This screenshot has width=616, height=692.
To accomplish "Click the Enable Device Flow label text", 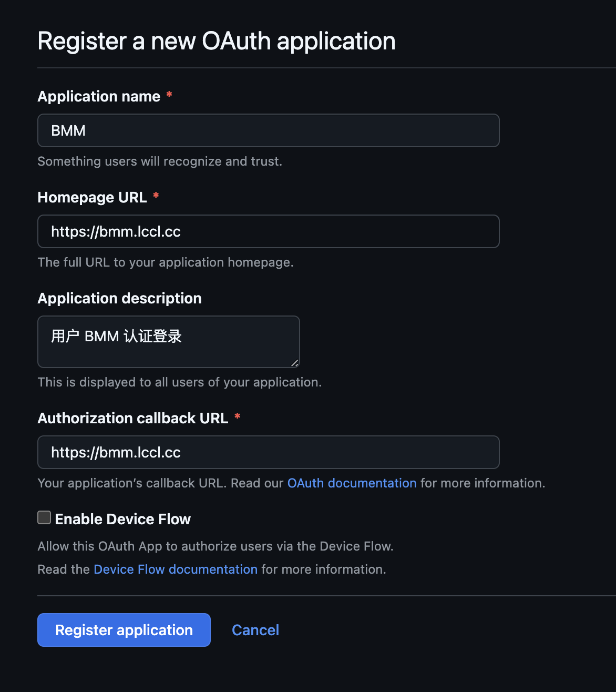I will 123,519.
